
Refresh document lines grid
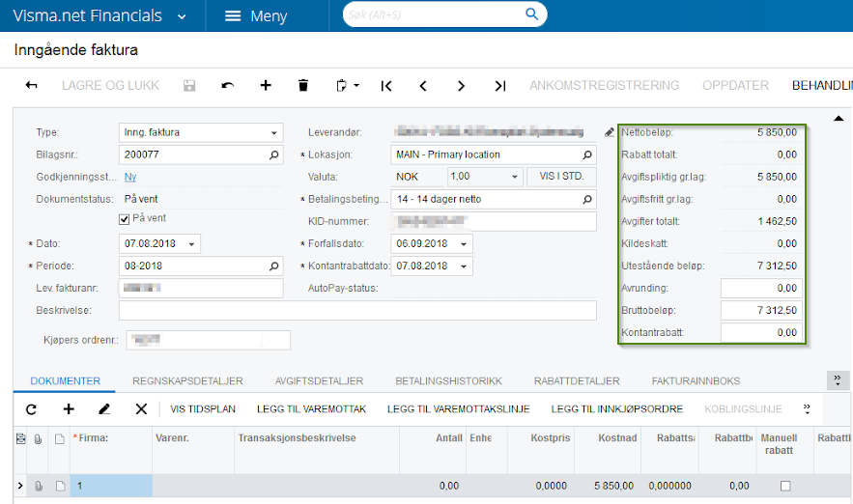coord(31,409)
